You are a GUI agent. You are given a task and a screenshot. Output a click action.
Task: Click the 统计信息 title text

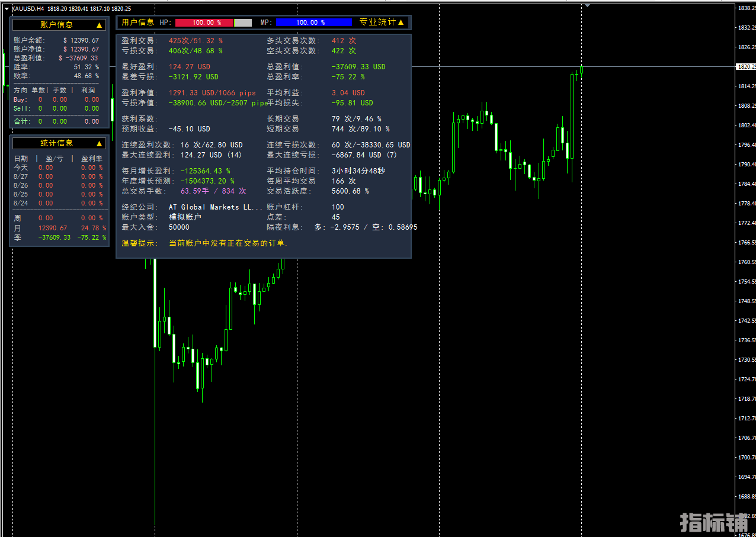(x=57, y=143)
